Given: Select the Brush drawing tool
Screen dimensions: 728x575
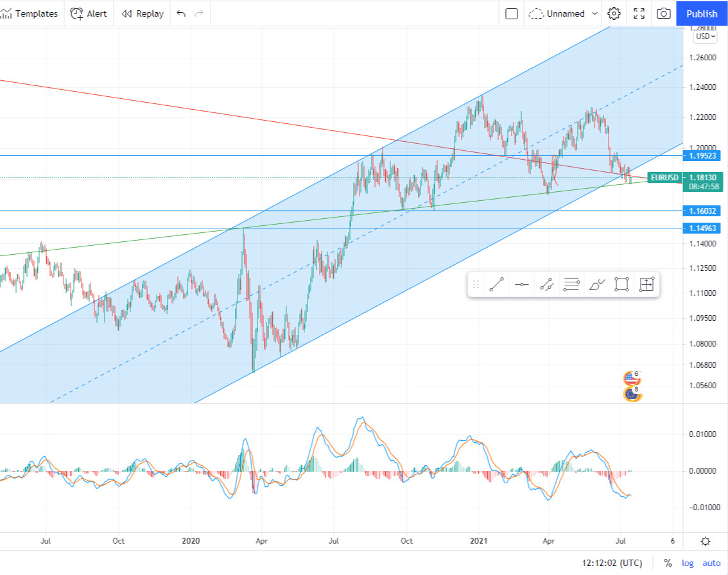Looking at the screenshot, I should point(596,285).
